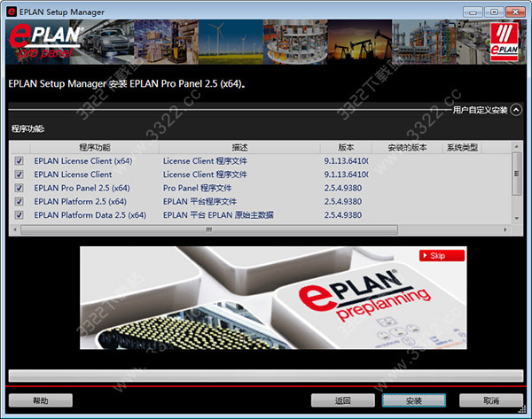Click the EPLAN app icon in title bar
Screen dimensions: 532x419
tap(12, 12)
